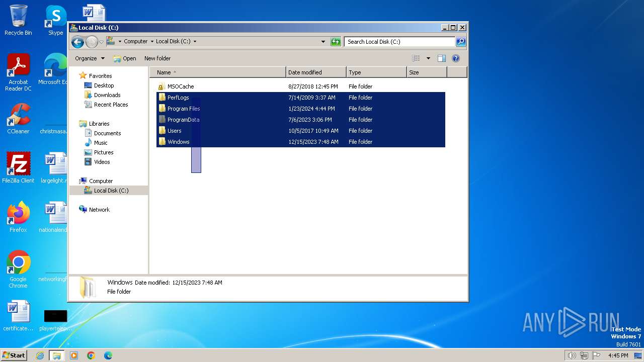The width and height of the screenshot is (644, 362).
Task: Select the Recycle Bin desktop icon
Action: pos(18,20)
